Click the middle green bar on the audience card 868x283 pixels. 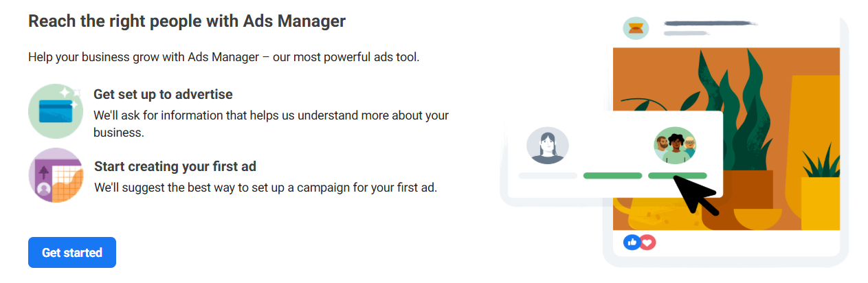coord(612,176)
